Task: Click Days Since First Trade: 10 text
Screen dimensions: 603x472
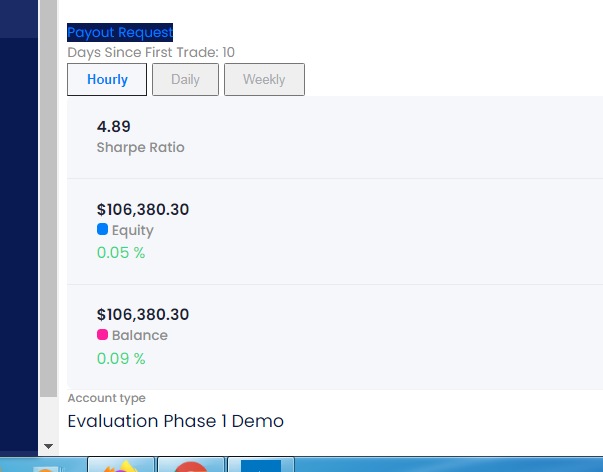Action: click(151, 52)
